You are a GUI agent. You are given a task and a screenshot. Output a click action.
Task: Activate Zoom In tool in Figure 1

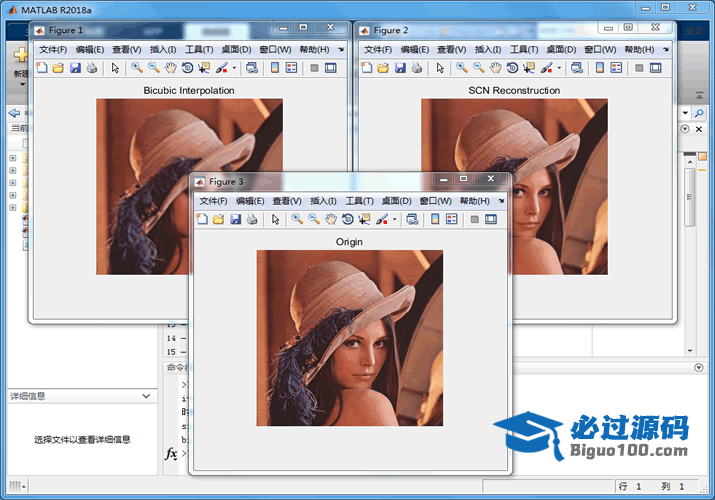137,68
